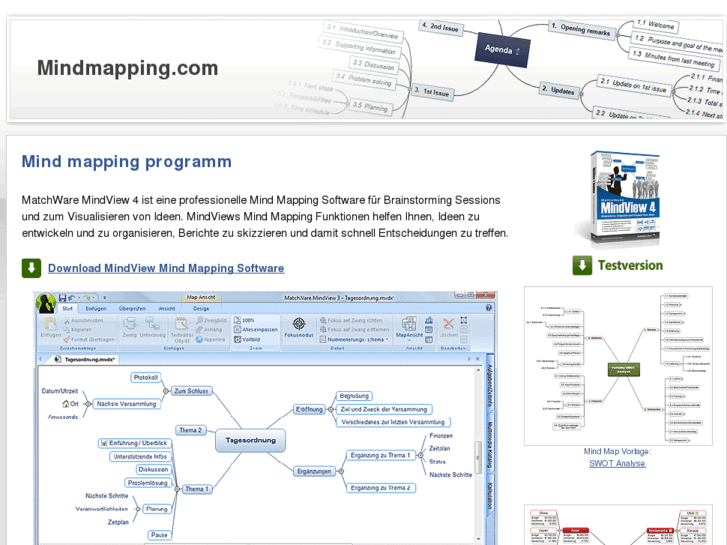Click the 'Mind mapping programm' heading
This screenshot has height=545, width=727.
[x=127, y=161]
